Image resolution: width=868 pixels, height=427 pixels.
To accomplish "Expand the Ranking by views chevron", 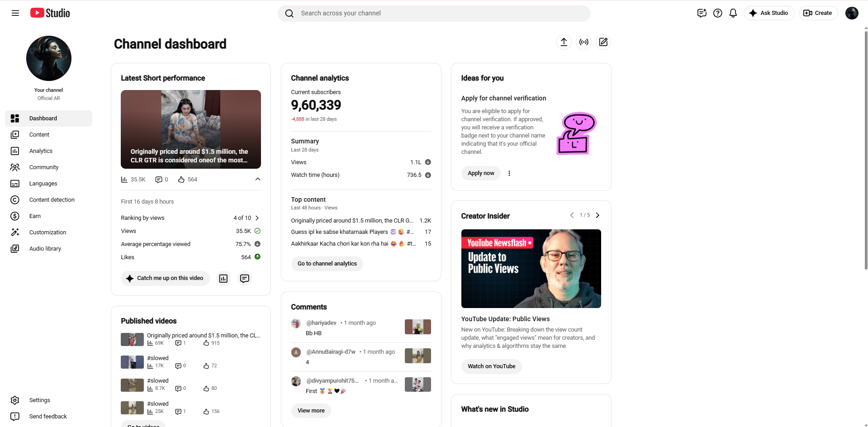I will coord(257,218).
